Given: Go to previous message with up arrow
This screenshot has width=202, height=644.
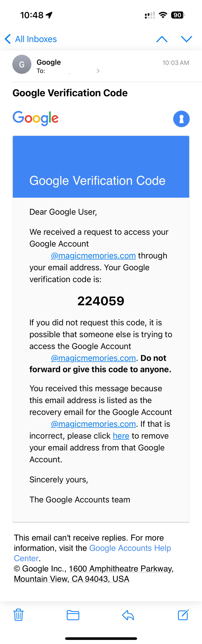Looking at the screenshot, I should point(162,39).
